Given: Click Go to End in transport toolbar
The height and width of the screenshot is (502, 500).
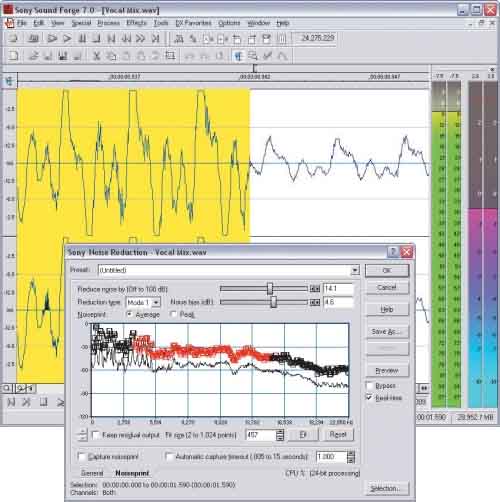Looking at the screenshot, I should click(155, 39).
